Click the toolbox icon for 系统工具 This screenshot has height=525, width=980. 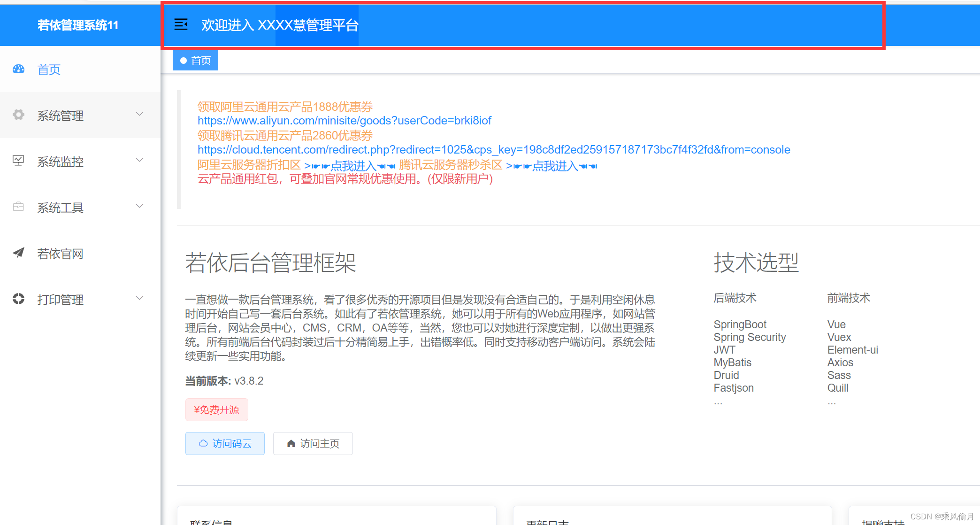coord(18,207)
